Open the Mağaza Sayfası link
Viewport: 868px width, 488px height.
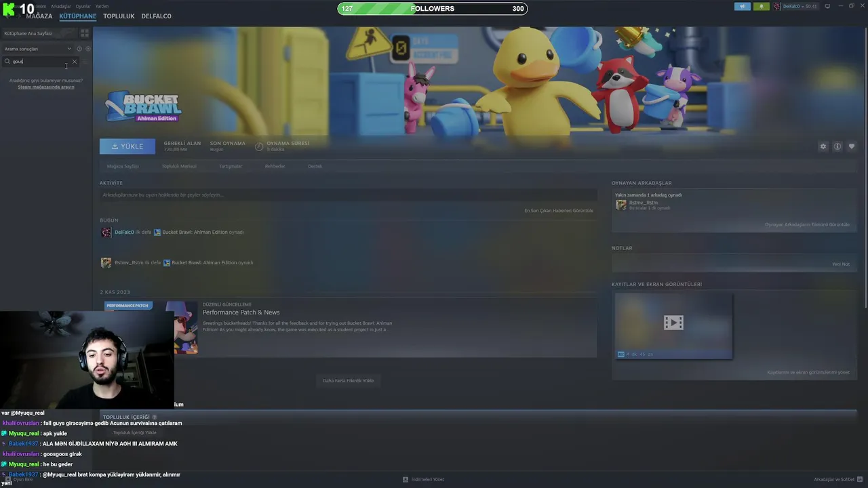pos(123,166)
